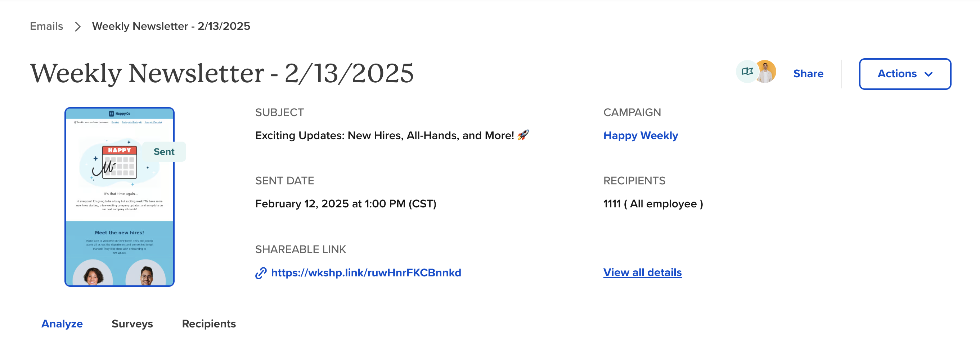The height and width of the screenshot is (340, 980).
Task: Open the Actions dropdown menu
Action: point(905,74)
